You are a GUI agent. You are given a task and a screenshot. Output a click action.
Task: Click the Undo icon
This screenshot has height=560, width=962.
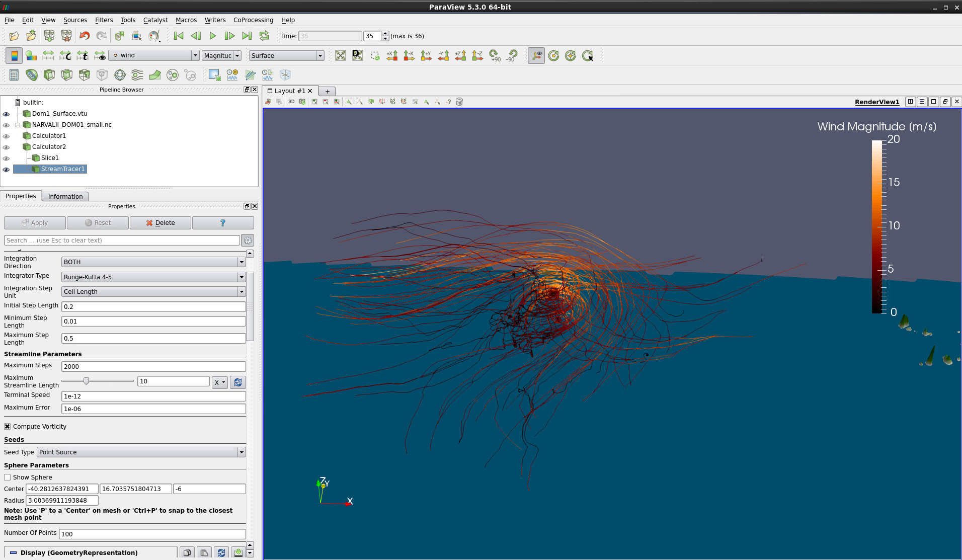(85, 36)
